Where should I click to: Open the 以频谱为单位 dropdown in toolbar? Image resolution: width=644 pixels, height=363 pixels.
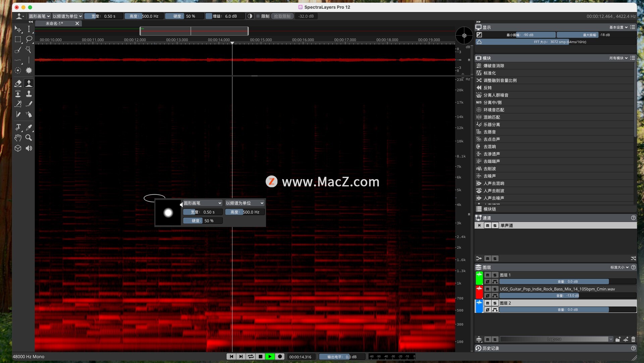pos(67,16)
